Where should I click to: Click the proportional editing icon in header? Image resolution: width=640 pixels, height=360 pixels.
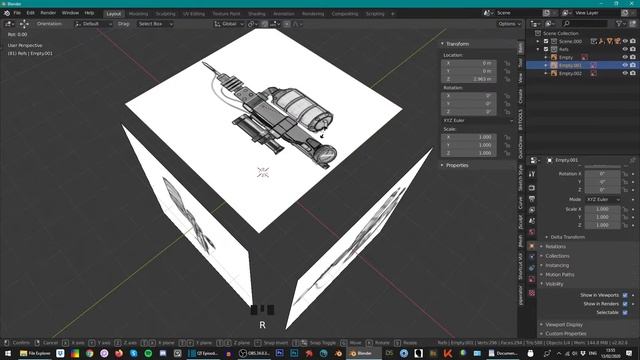coord(287,24)
